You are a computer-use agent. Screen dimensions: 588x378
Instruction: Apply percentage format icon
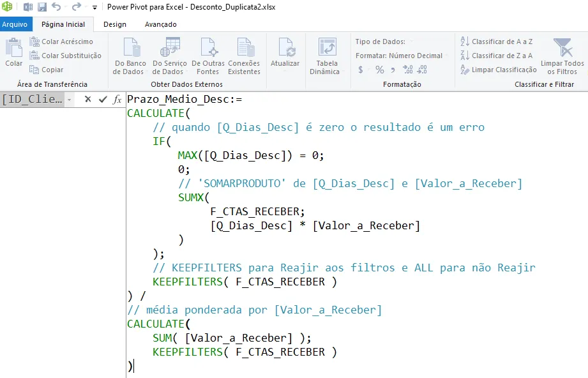tap(380, 70)
